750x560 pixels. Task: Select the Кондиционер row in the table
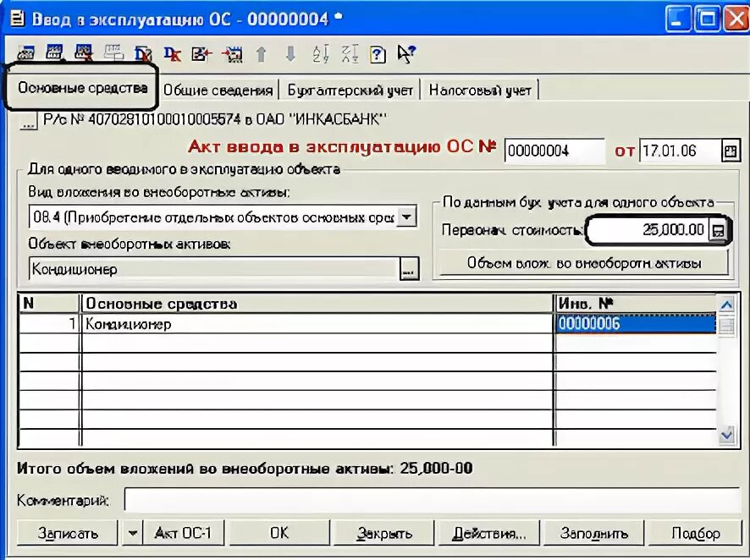[317, 324]
